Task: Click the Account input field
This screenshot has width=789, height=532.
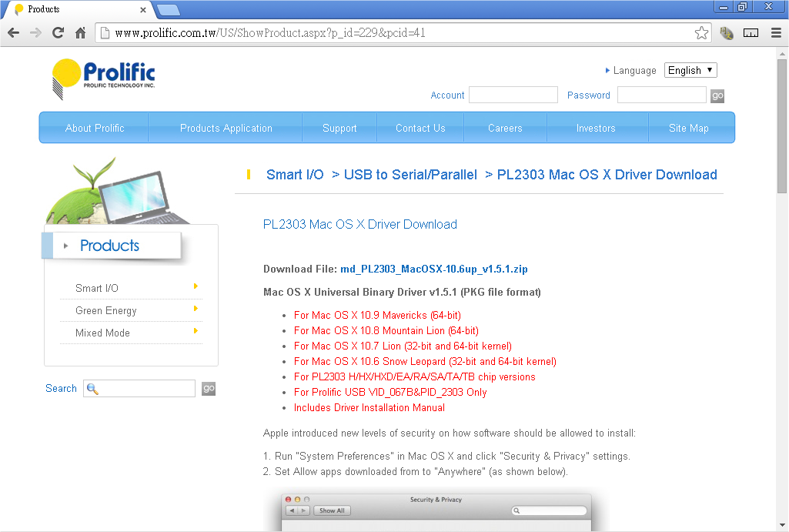Action: [x=513, y=95]
